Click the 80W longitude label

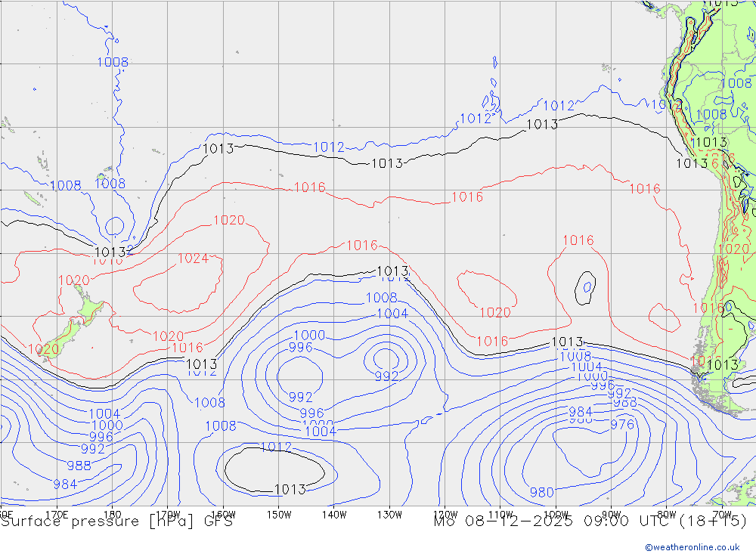pyautogui.click(x=667, y=515)
